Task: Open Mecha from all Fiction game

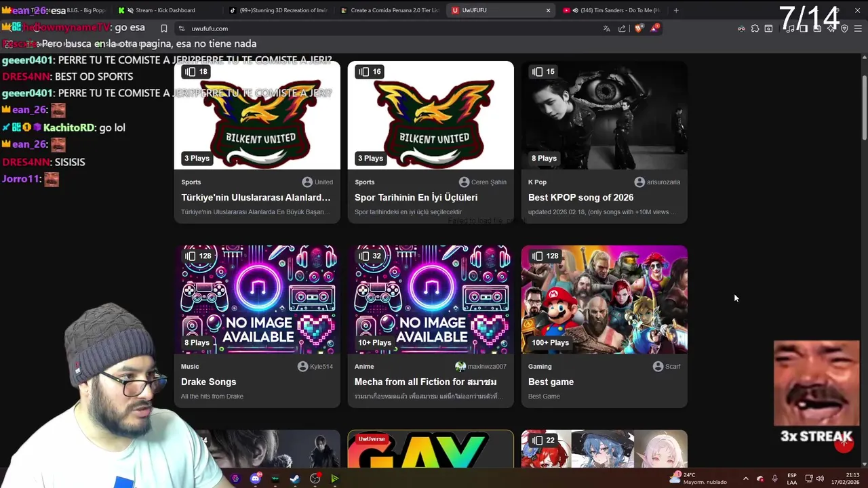Action: pyautogui.click(x=425, y=382)
